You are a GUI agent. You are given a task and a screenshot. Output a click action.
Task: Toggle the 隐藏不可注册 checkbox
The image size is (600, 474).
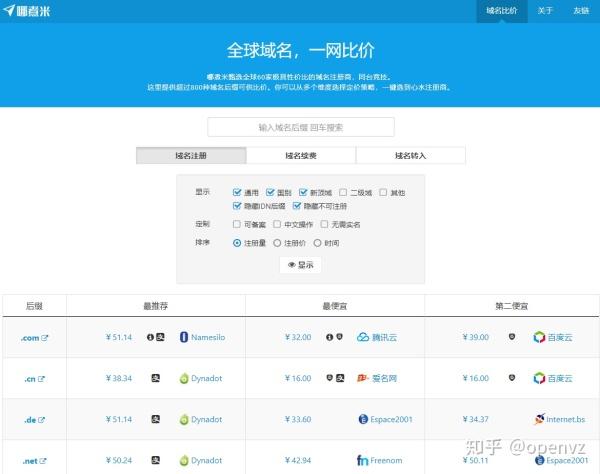coord(297,206)
